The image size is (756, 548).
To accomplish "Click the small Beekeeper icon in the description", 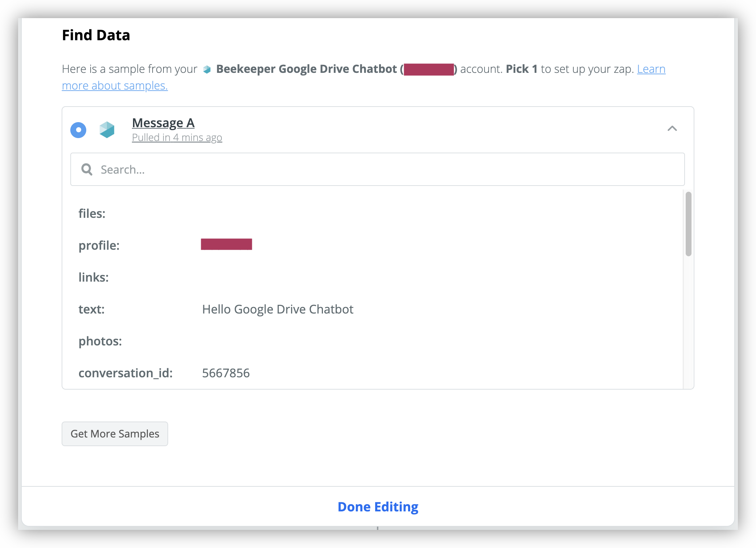I will pos(207,69).
